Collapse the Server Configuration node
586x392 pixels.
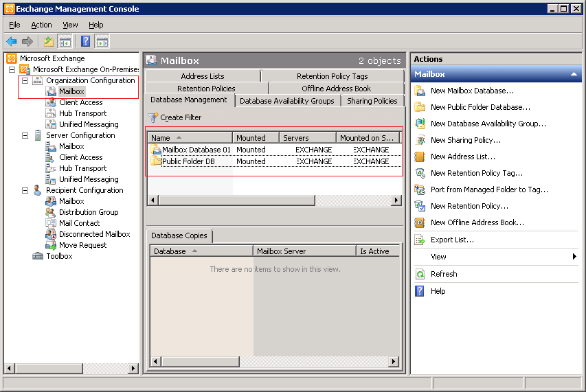coord(25,135)
